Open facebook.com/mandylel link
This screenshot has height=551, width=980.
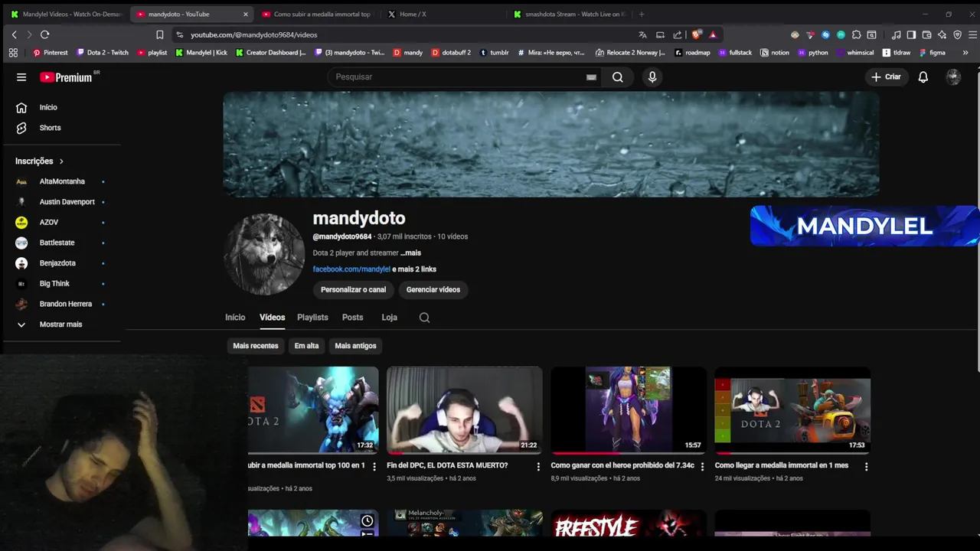[x=351, y=269]
